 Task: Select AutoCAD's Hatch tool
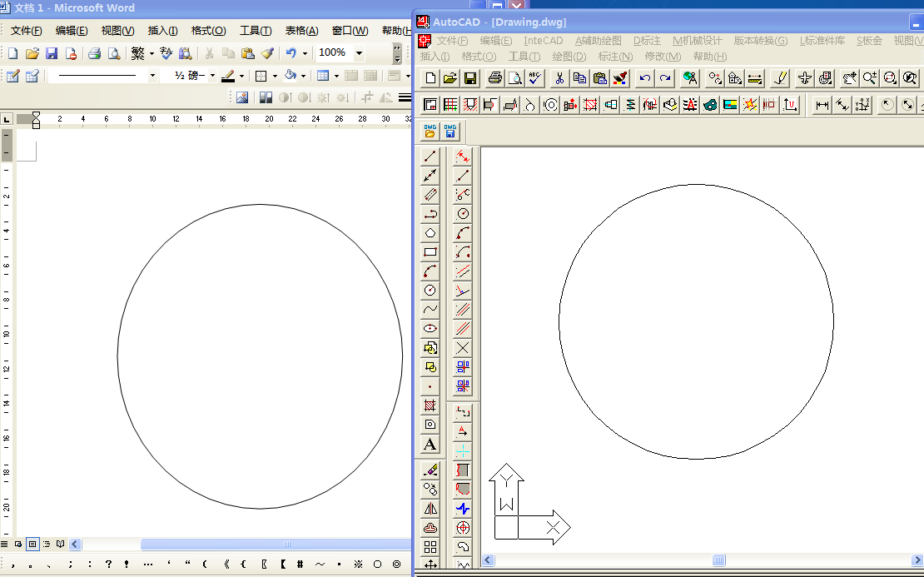[x=430, y=405]
